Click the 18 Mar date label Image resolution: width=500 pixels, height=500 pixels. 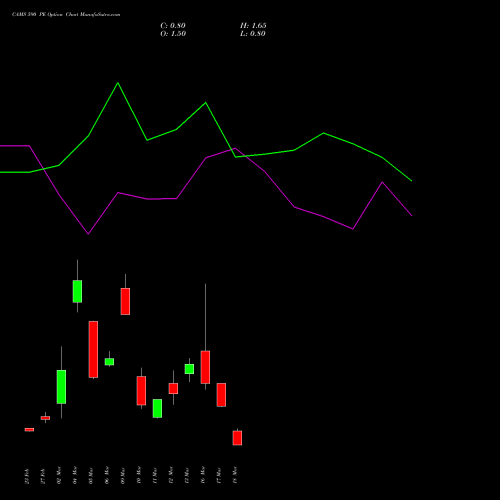(235, 475)
